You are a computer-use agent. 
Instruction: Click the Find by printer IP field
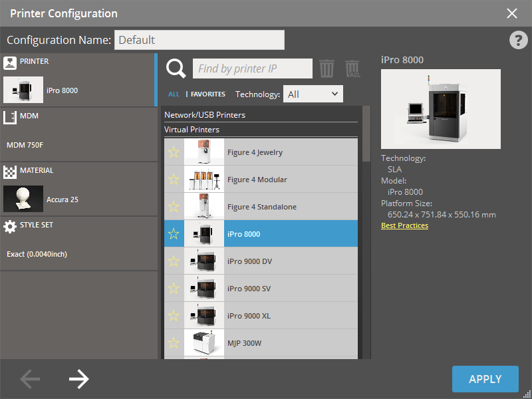252,68
